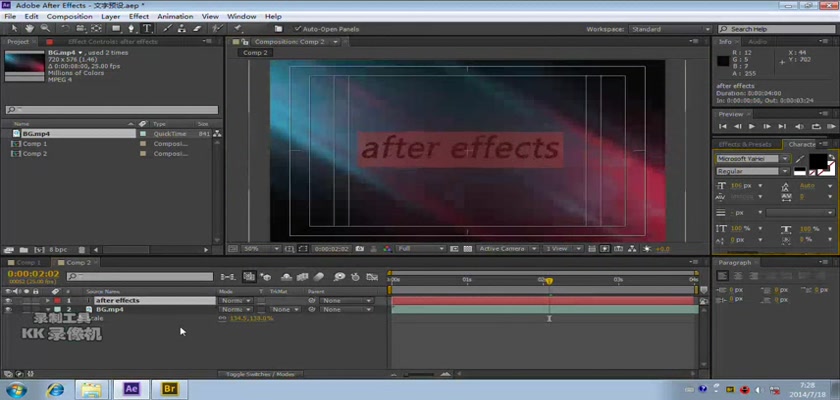Click Toggle Switches / Modes button
The image size is (840, 400).
click(x=260, y=374)
